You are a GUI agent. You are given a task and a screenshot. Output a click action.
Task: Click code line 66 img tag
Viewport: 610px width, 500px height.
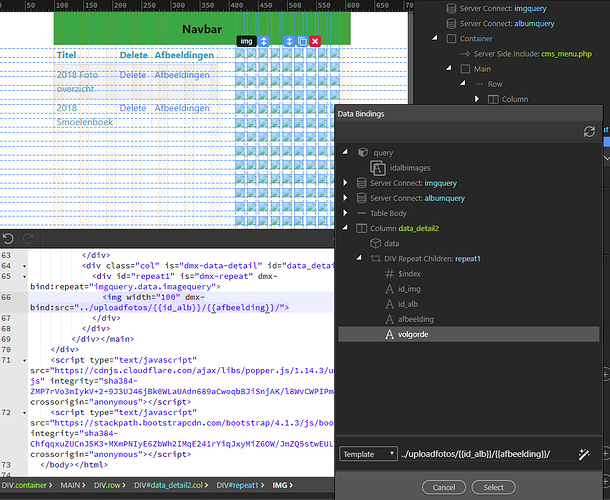(159, 302)
